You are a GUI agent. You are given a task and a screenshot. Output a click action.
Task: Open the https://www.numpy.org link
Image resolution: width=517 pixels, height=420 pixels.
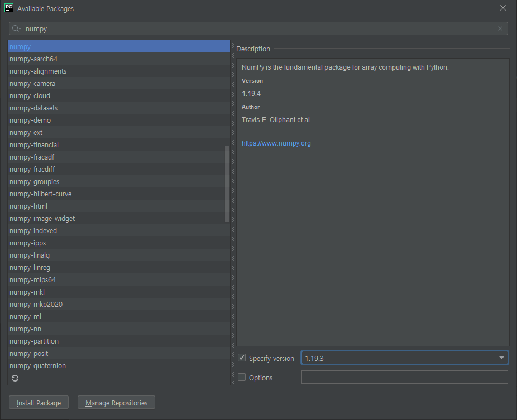(x=276, y=143)
